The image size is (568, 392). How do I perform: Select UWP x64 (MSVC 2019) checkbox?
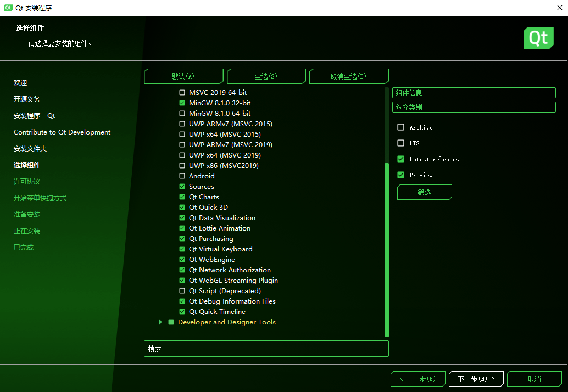click(182, 155)
